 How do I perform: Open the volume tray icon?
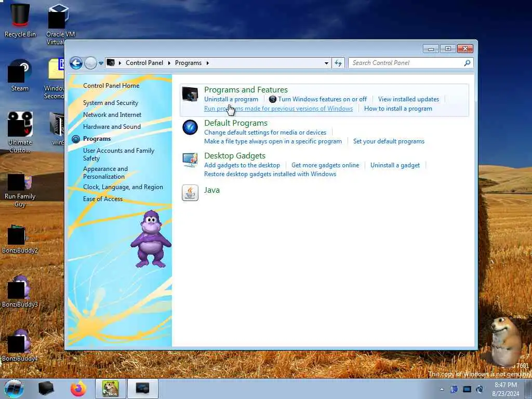click(480, 389)
